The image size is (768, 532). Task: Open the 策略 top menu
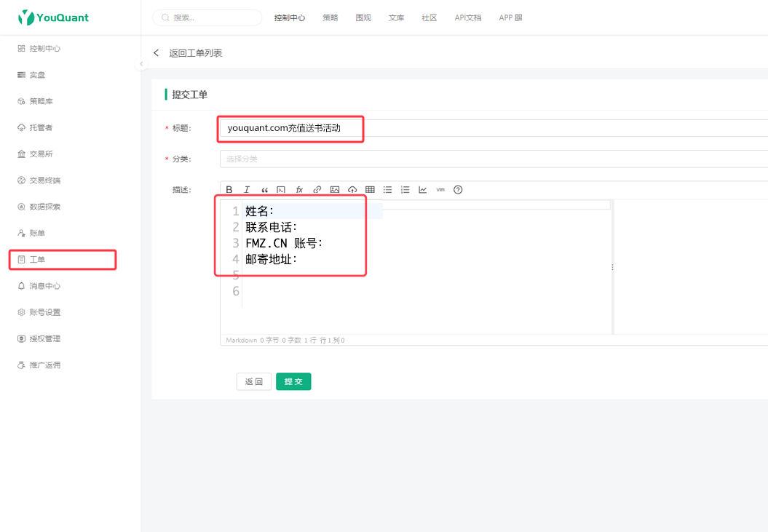pyautogui.click(x=330, y=17)
